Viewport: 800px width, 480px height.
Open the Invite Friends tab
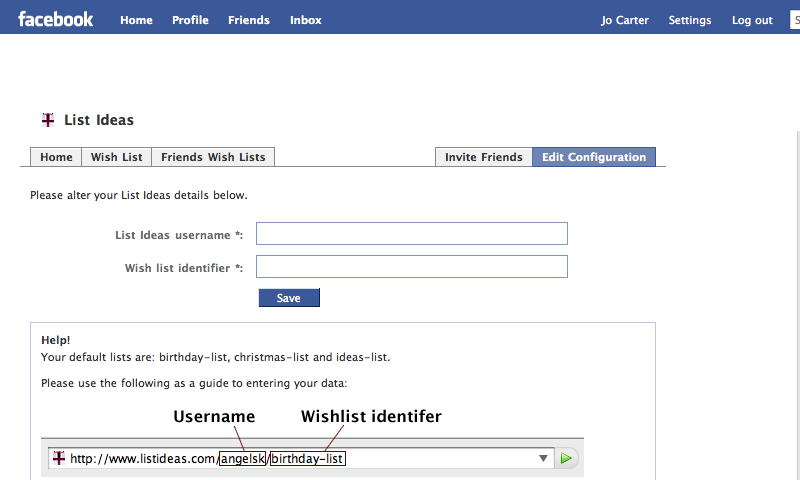pos(484,157)
